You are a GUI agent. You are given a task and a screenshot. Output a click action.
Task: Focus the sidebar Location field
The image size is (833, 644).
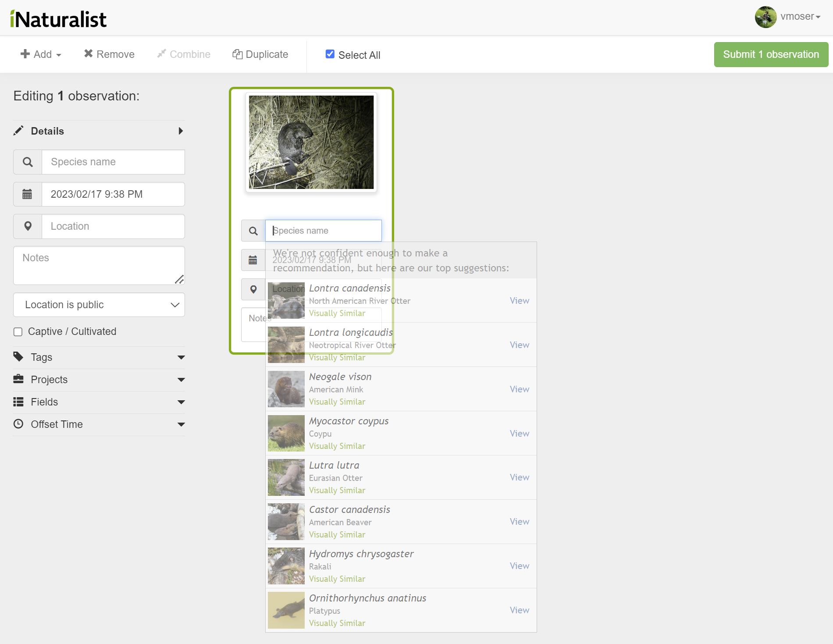[x=113, y=226]
